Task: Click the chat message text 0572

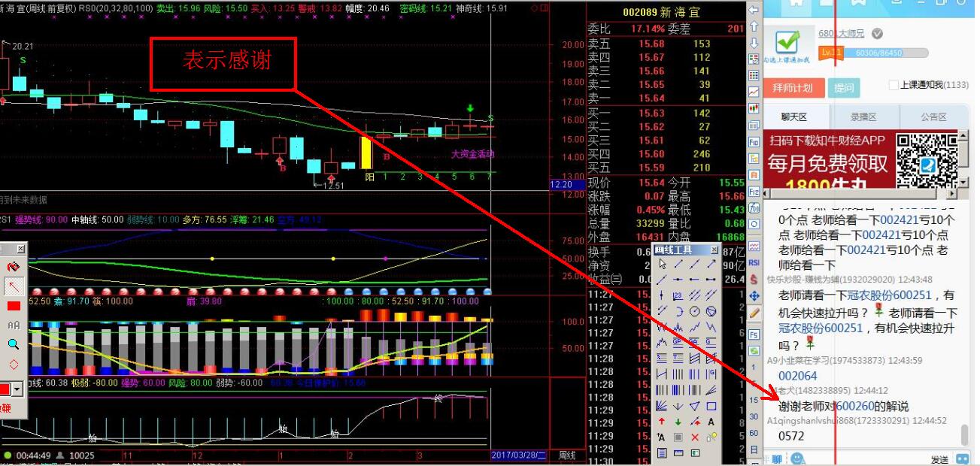Action: (791, 436)
